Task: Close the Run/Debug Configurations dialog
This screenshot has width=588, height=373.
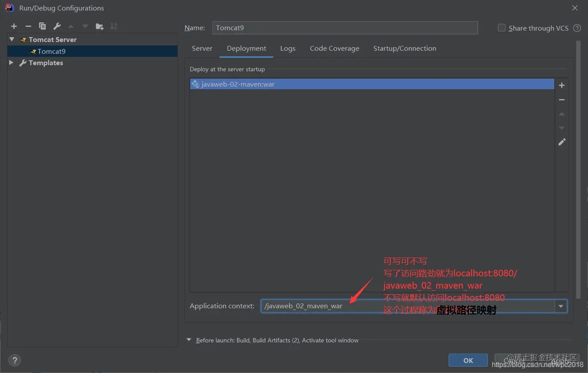Action: (575, 8)
